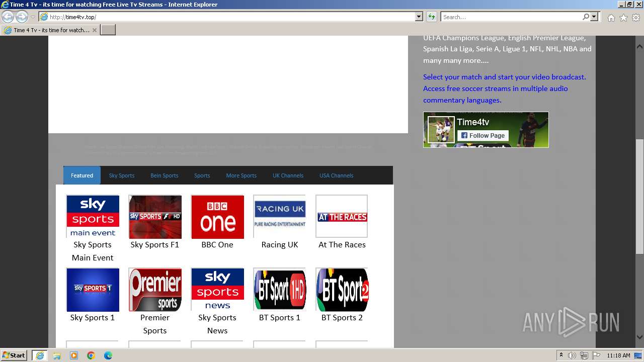Open the recent pages dropdown arrow
The height and width of the screenshot is (362, 644).
[33, 17]
